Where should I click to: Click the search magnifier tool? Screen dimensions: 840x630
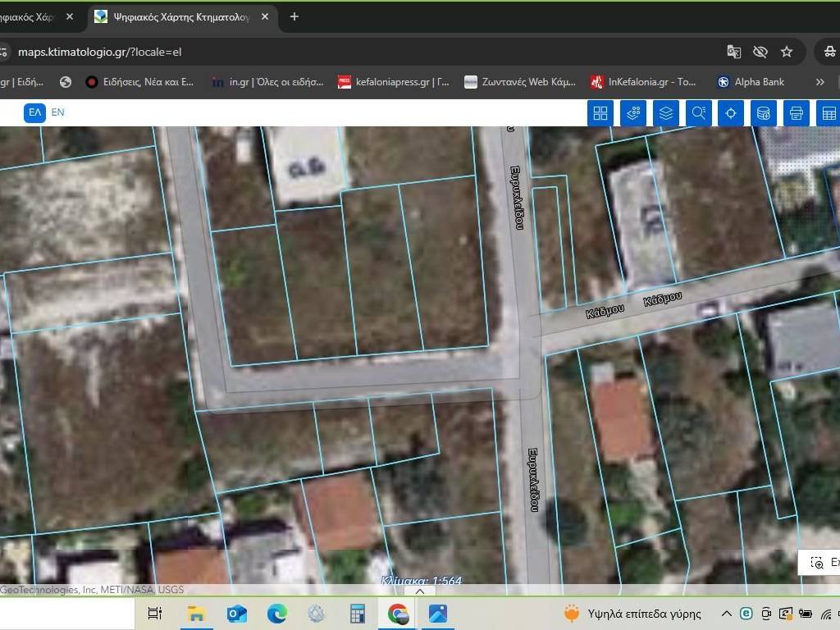698,113
